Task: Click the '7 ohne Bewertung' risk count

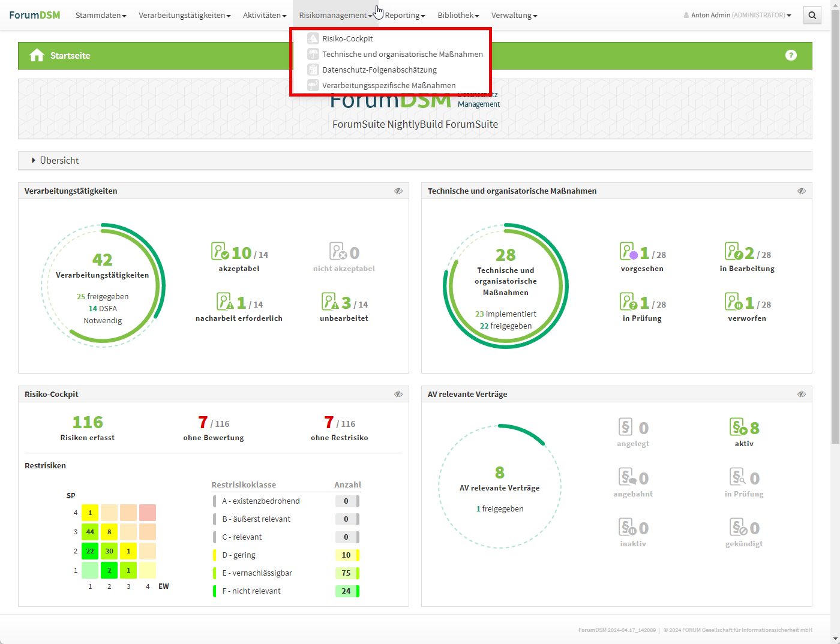Action: [x=203, y=423]
